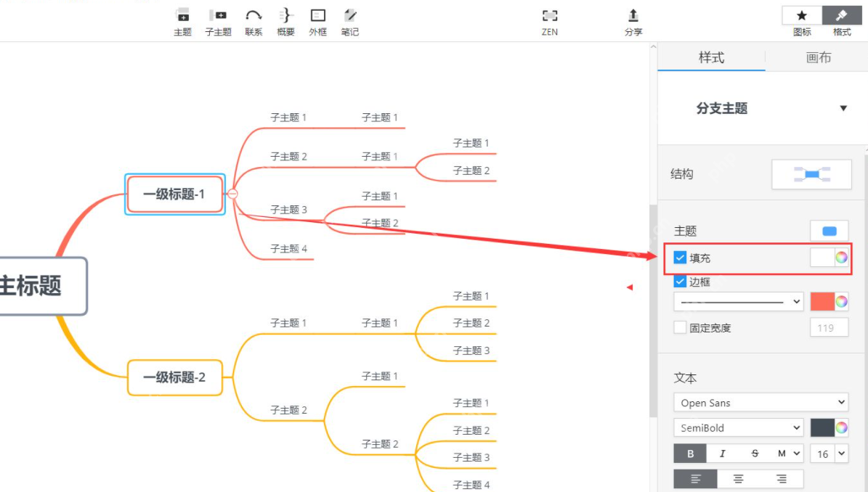Viewport: 868px width, 492px height.
Task: Insert a 概要 summary
Action: 285,20
